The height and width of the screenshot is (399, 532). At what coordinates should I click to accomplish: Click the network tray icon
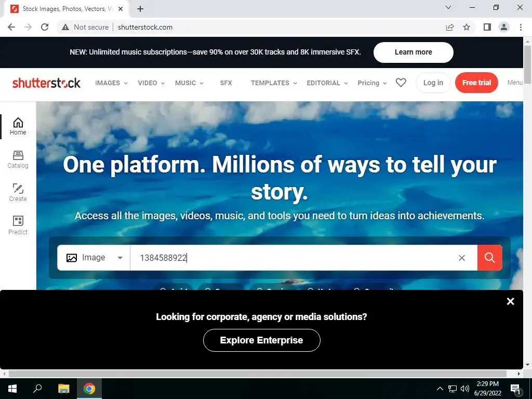click(x=453, y=389)
